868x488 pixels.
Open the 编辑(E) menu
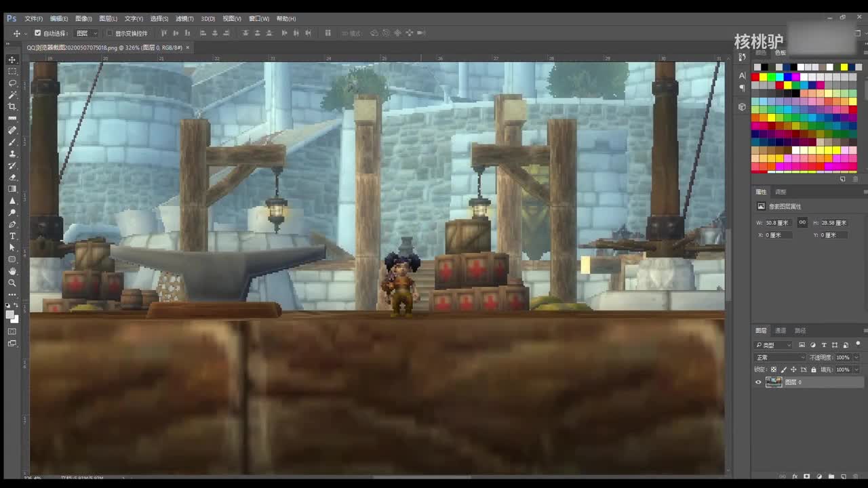click(59, 18)
